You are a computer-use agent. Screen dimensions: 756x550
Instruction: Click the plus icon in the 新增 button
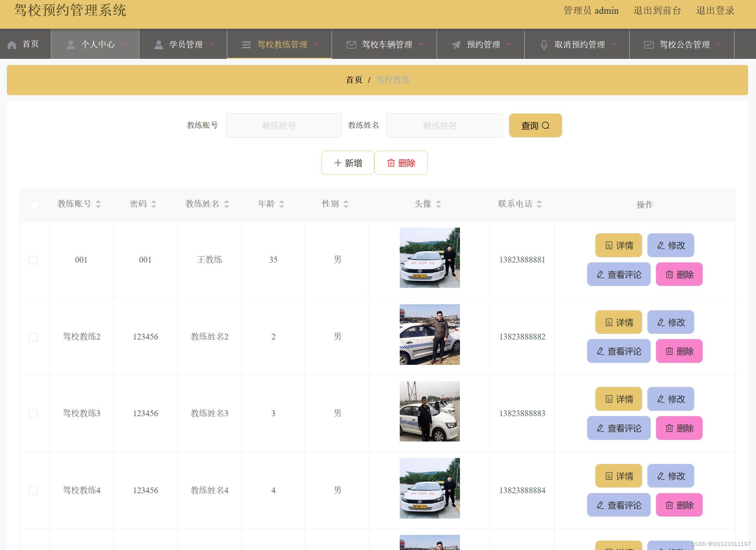(x=337, y=163)
